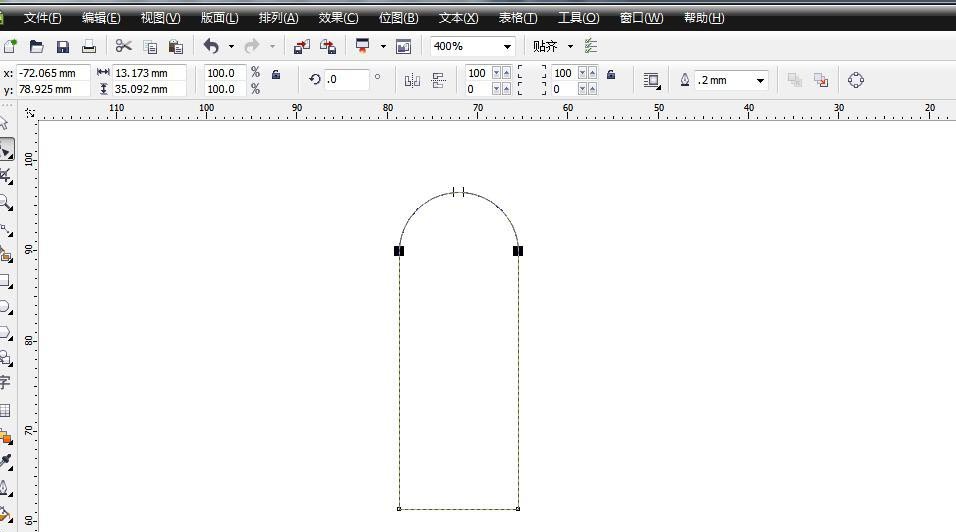
Task: Select the Text tool (字)
Action: click(5, 383)
